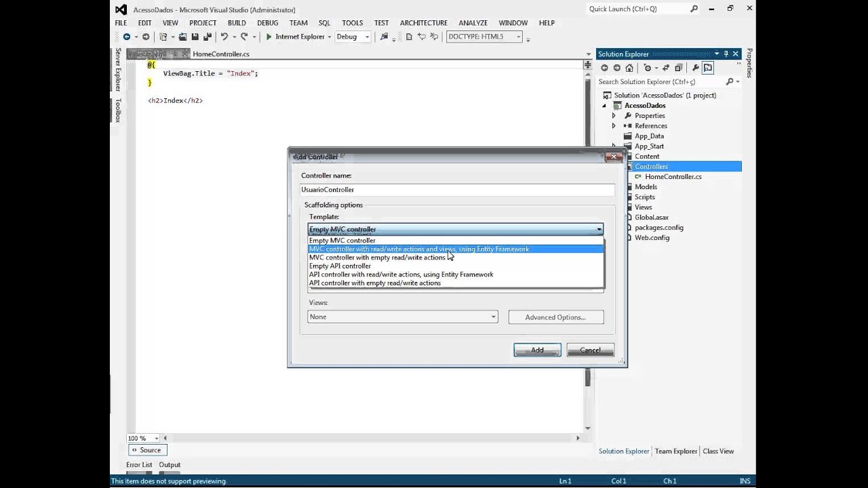Click the Home icon in Solution Explorer
Image resolution: width=868 pixels, height=488 pixels.
[629, 68]
